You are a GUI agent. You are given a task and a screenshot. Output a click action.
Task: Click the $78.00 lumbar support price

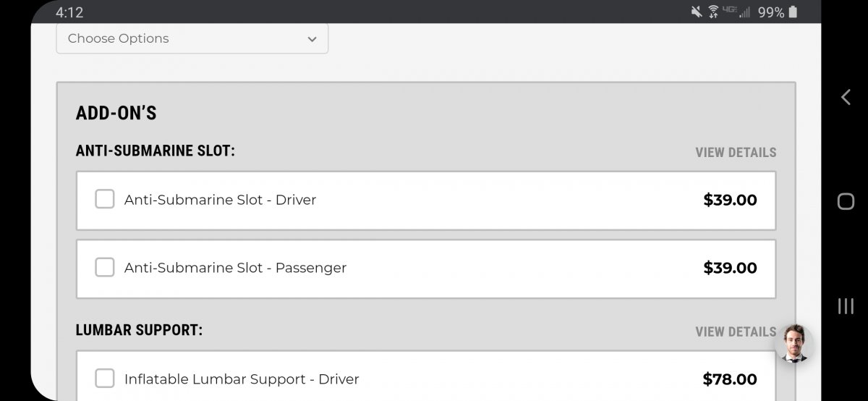tap(730, 379)
